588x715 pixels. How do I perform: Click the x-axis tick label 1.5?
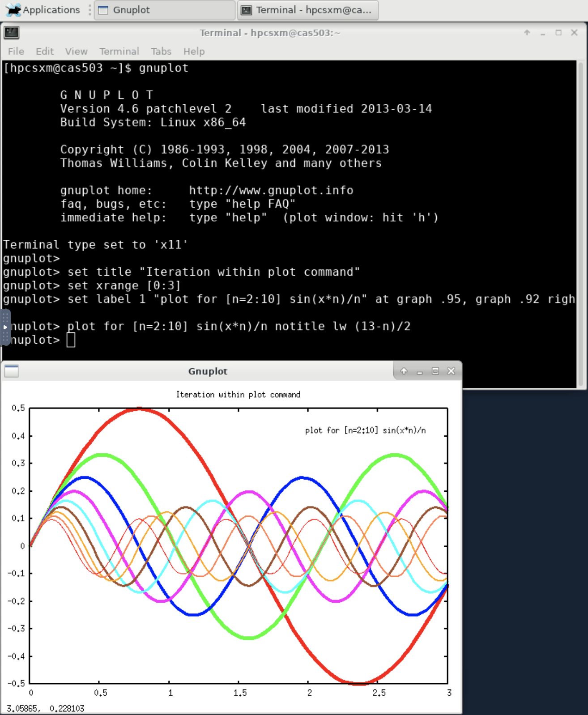(240, 693)
